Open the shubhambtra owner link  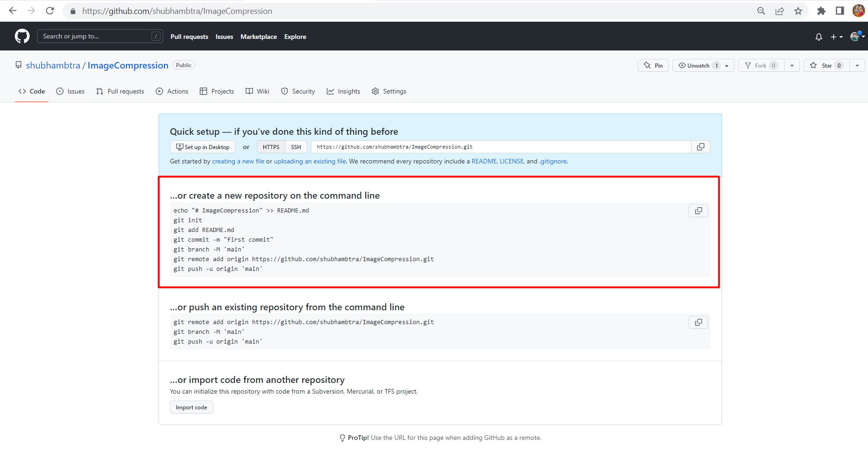pyautogui.click(x=53, y=65)
